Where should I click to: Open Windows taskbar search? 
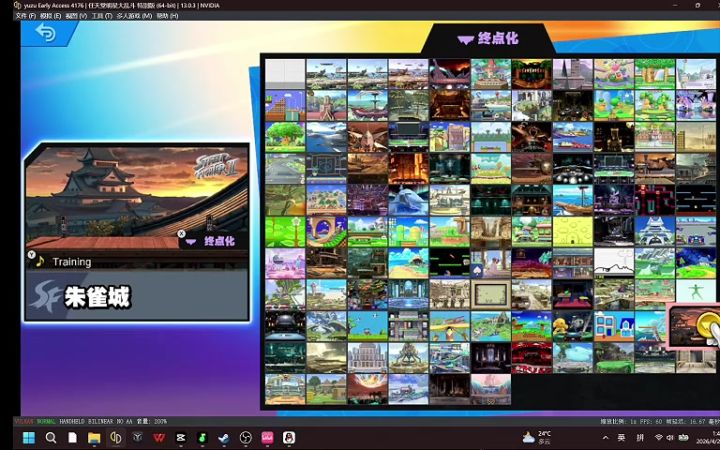[x=51, y=438]
